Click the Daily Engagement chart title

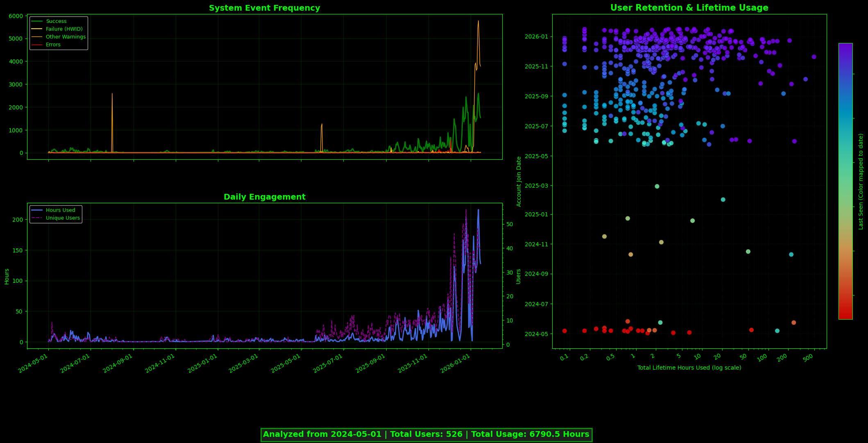[264, 197]
